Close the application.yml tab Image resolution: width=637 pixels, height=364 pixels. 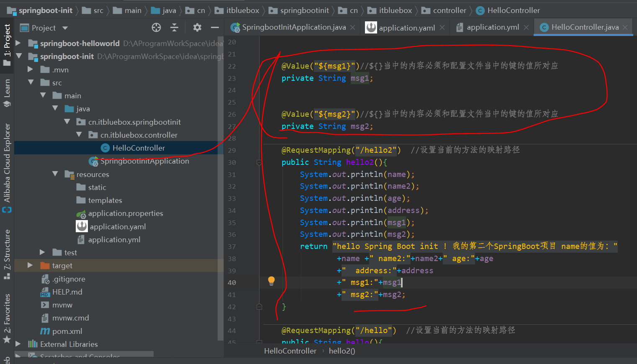click(526, 28)
